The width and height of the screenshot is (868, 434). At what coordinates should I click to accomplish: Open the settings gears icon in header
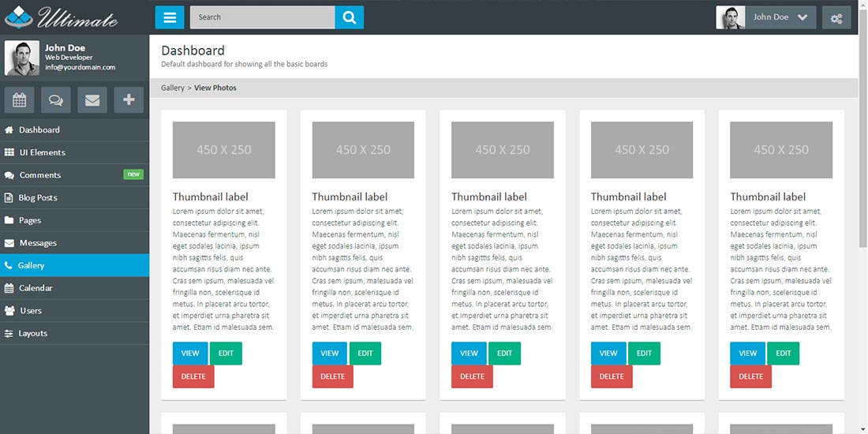tap(836, 17)
